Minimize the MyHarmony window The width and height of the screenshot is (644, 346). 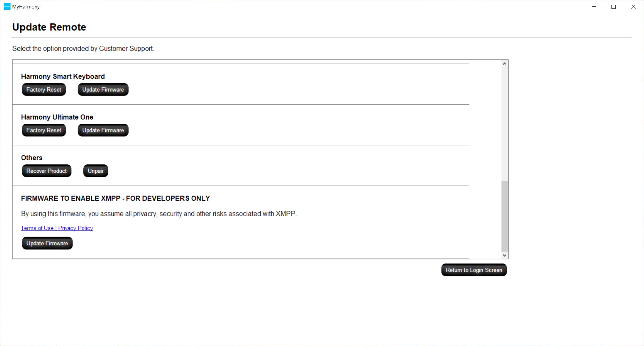(x=594, y=7)
